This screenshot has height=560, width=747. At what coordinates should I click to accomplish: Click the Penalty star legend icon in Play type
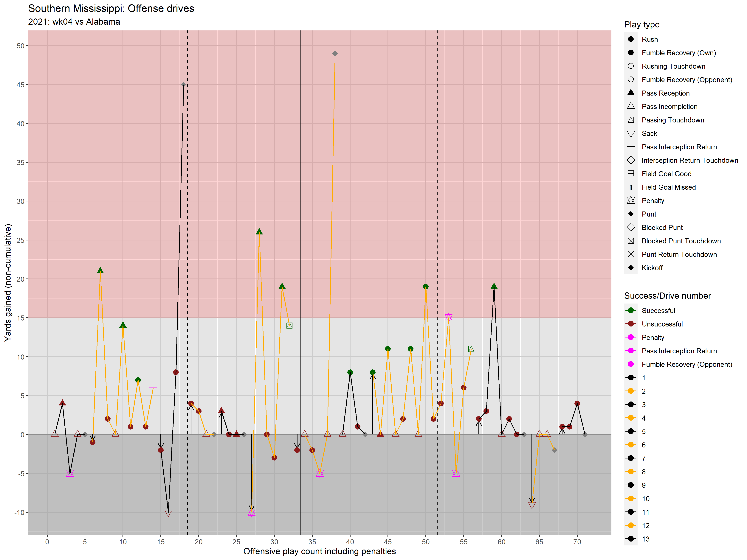(630, 200)
